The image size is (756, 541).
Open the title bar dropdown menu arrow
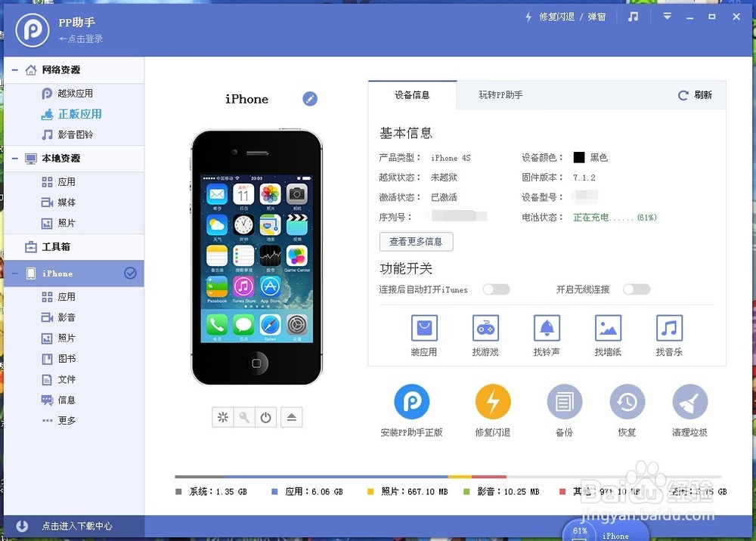(x=668, y=17)
